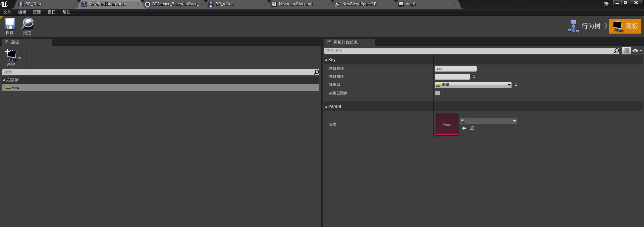Click the 条目描述 description field
The height and width of the screenshot is (227, 644).
[452, 77]
